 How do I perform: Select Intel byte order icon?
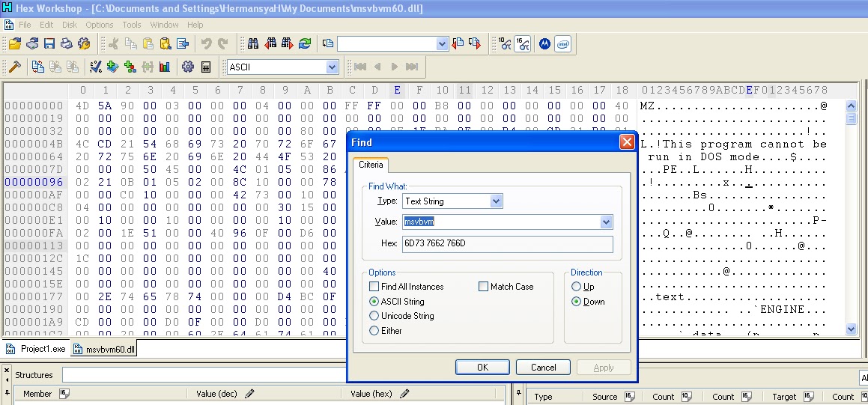point(562,43)
